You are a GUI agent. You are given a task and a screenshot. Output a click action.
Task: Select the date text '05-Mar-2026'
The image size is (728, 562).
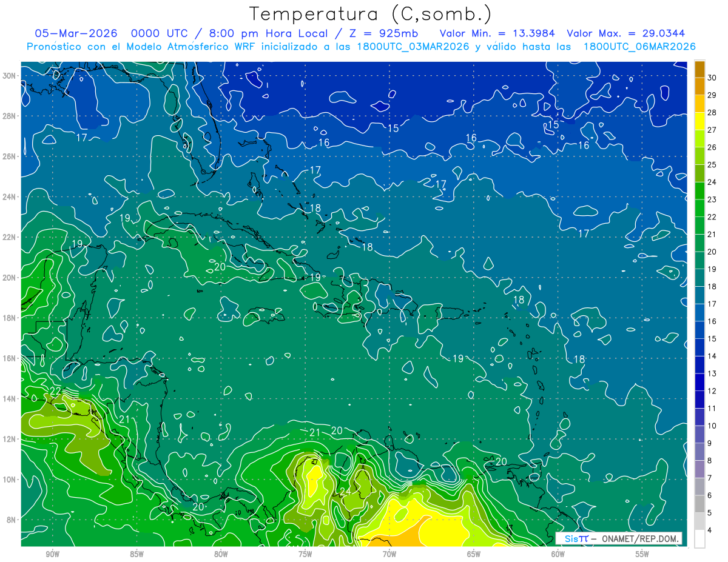coord(76,33)
